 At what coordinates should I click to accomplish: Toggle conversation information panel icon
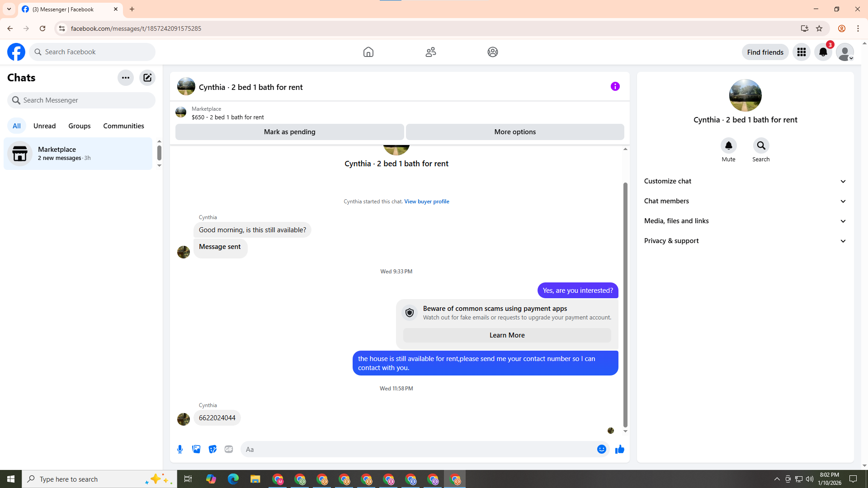coord(615,86)
